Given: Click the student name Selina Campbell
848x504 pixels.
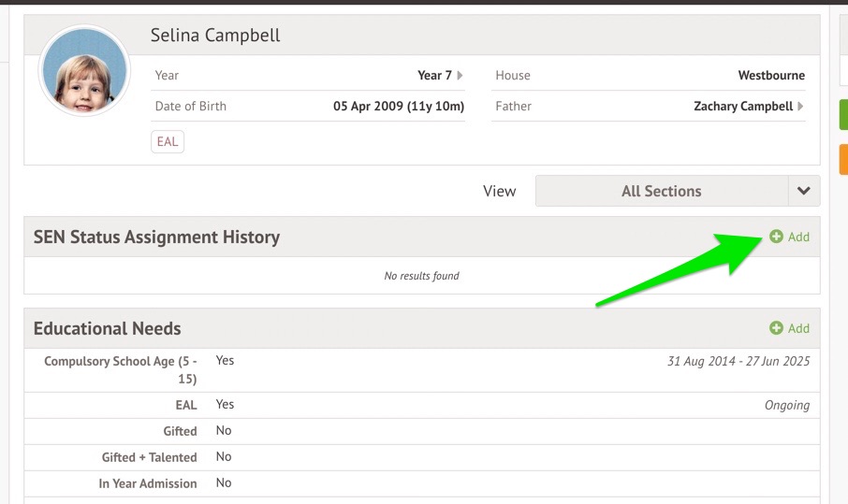Looking at the screenshot, I should [215, 36].
